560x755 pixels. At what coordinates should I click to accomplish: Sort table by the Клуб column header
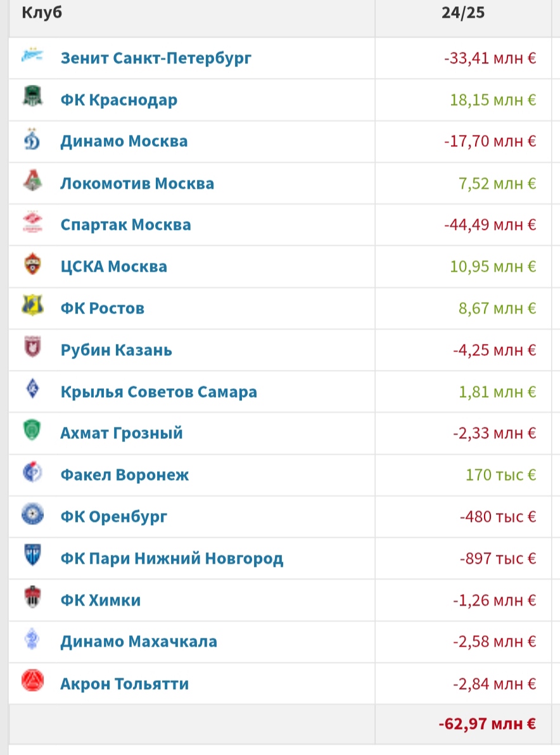[42, 13]
